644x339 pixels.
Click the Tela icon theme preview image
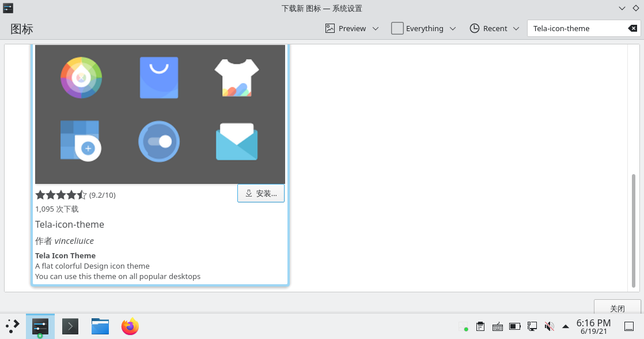[x=160, y=114]
